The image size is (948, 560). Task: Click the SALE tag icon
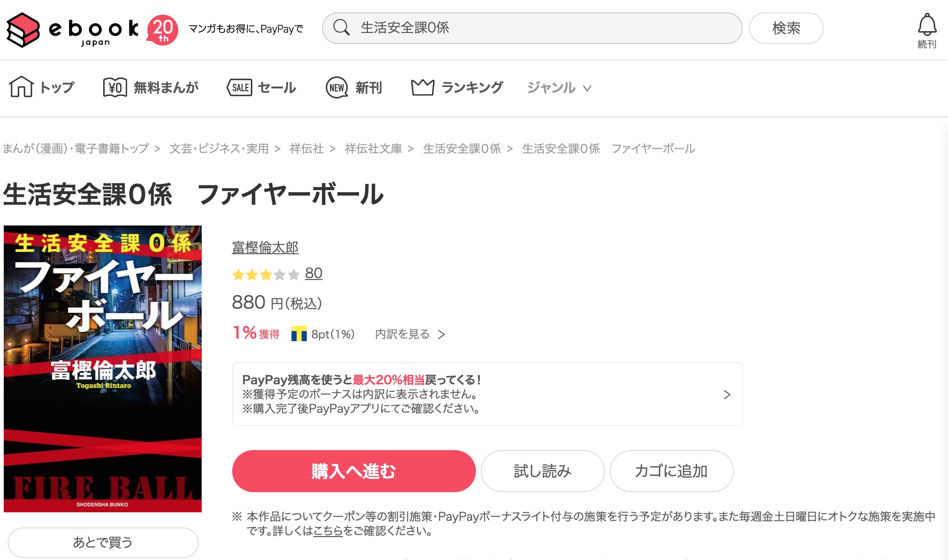(239, 87)
